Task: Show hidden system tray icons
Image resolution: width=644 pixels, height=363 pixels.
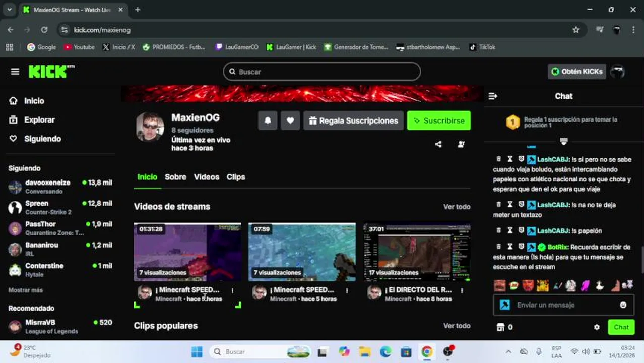Action: 508,351
